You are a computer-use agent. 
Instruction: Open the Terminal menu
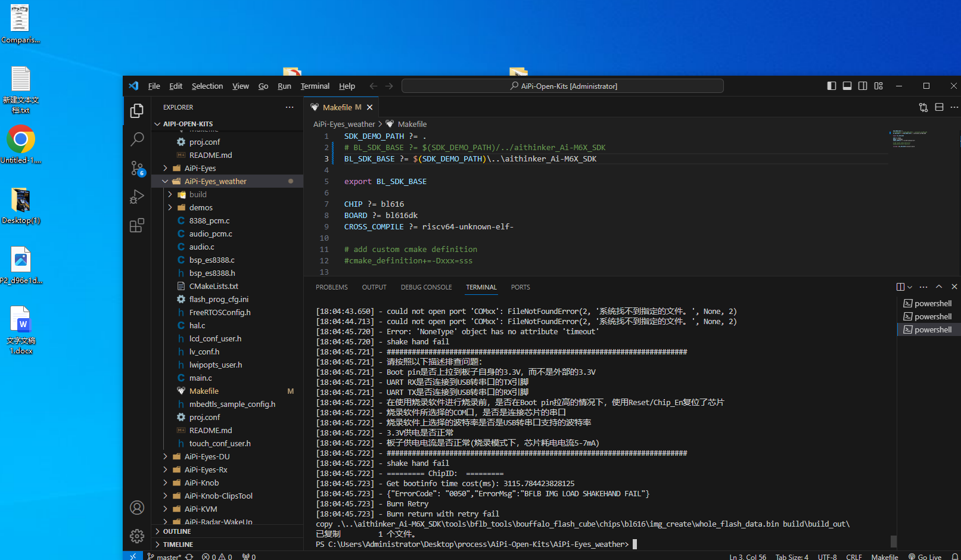click(x=315, y=86)
